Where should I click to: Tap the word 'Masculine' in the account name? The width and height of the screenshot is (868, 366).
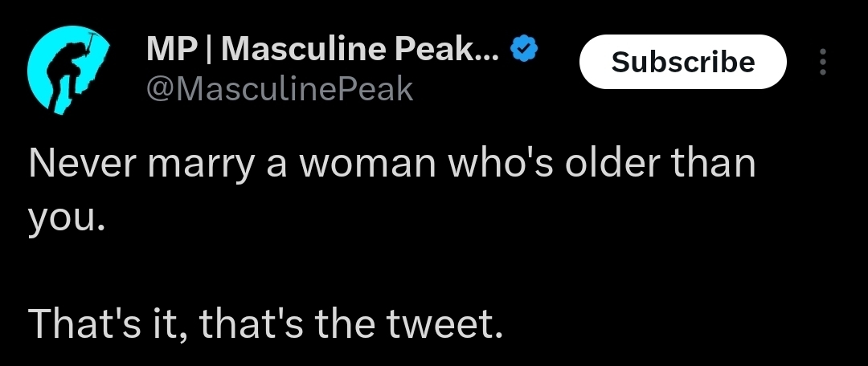pyautogui.click(x=303, y=49)
